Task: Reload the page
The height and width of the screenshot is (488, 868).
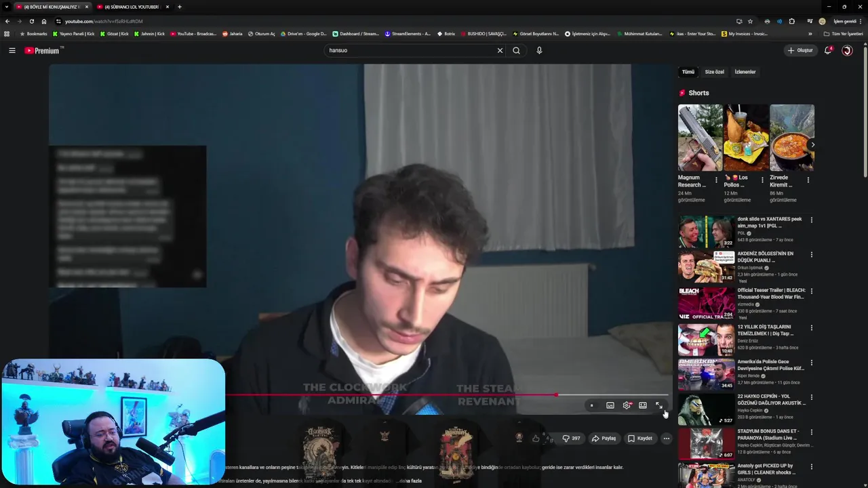Action: point(32,21)
